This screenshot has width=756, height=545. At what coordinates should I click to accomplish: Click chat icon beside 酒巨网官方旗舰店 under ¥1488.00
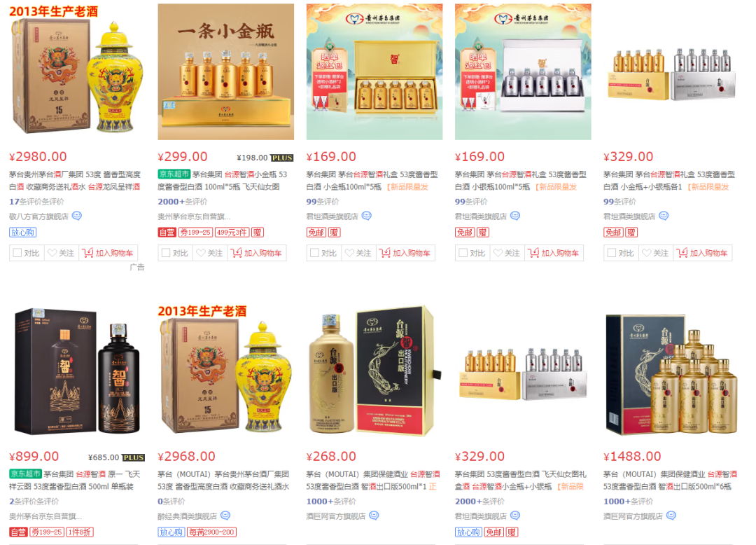[x=671, y=515]
